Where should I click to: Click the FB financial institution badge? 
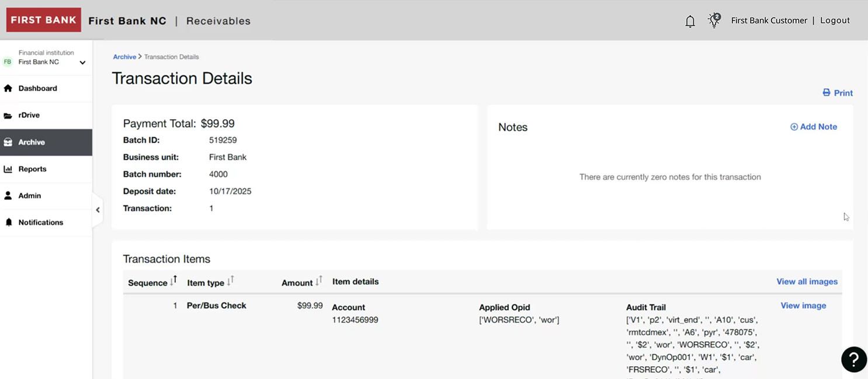tap(8, 62)
